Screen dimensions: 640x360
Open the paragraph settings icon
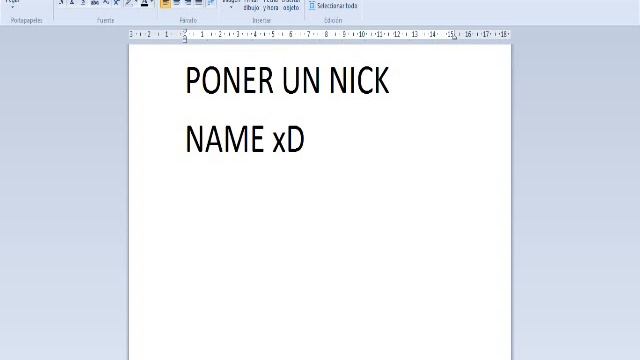211,3
